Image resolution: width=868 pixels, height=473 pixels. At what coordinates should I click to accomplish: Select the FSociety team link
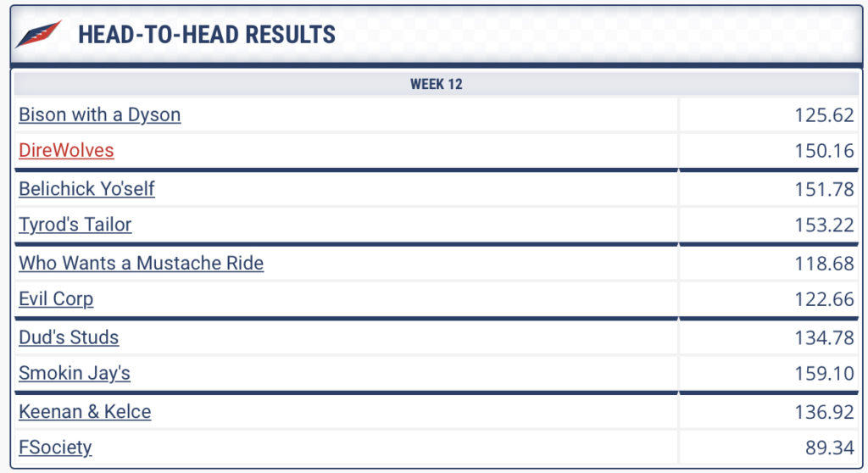[x=55, y=448]
